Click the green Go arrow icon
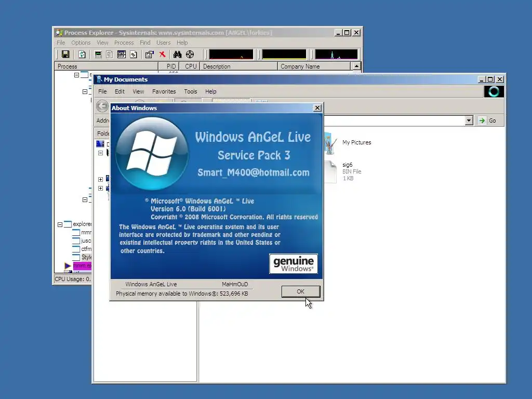Screen dimensions: 532x399 tap(482, 121)
